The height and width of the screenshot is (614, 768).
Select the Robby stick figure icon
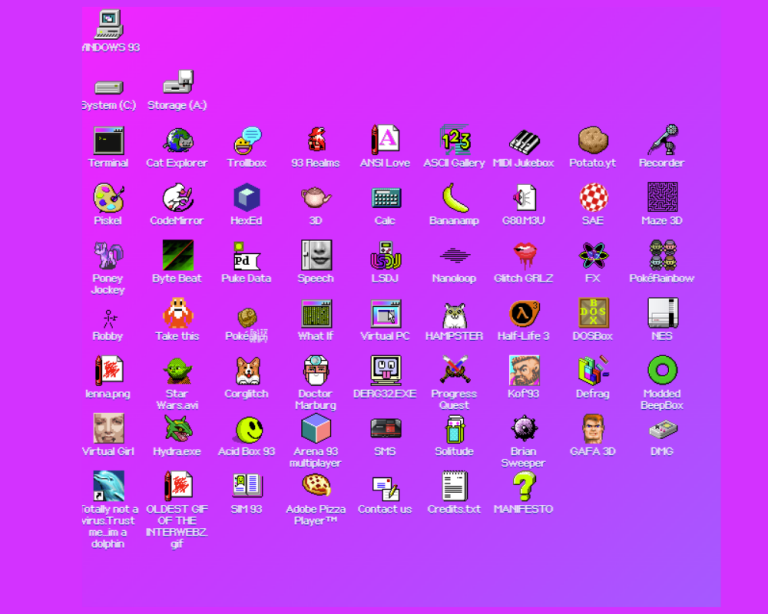pyautogui.click(x=108, y=318)
